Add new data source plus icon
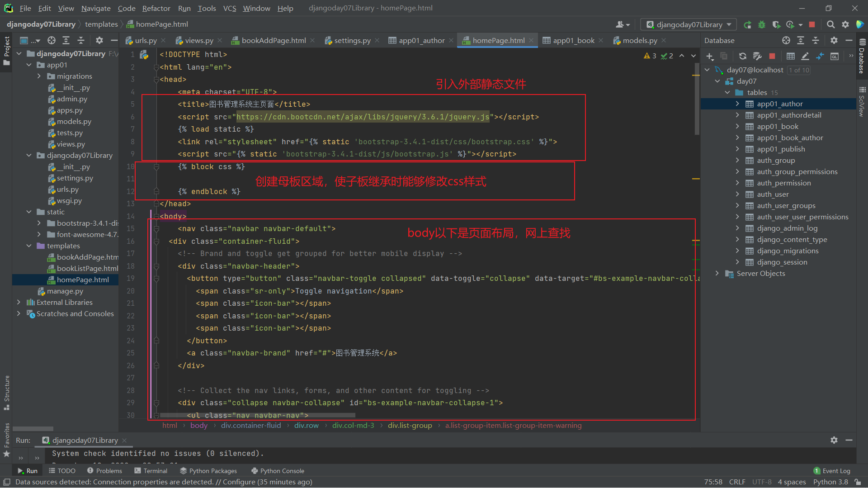 click(x=710, y=57)
